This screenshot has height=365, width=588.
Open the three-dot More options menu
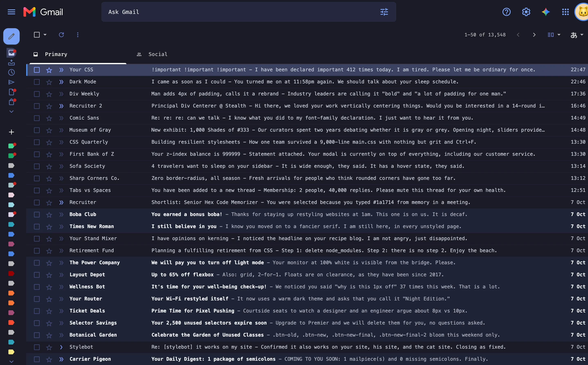click(78, 35)
